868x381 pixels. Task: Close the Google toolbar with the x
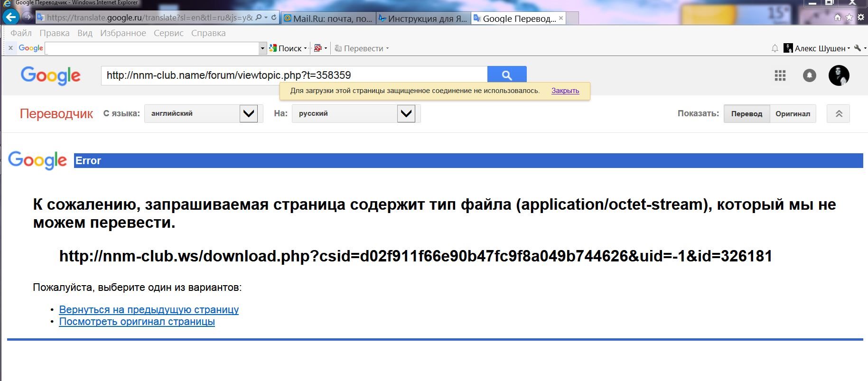[x=10, y=48]
